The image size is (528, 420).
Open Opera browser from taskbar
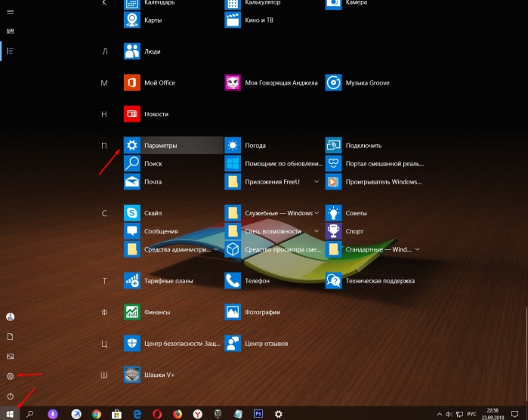click(x=157, y=414)
